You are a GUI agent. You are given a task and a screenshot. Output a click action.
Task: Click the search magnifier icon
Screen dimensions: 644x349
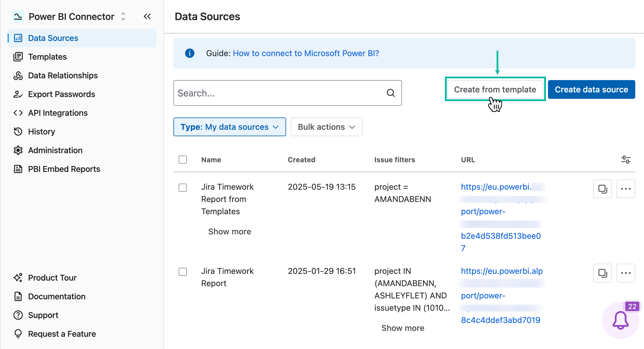tap(391, 93)
